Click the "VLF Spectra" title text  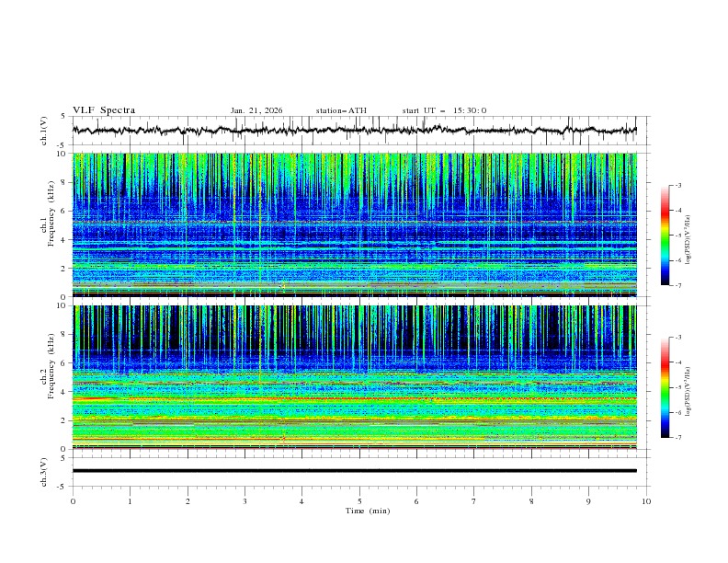coord(104,110)
